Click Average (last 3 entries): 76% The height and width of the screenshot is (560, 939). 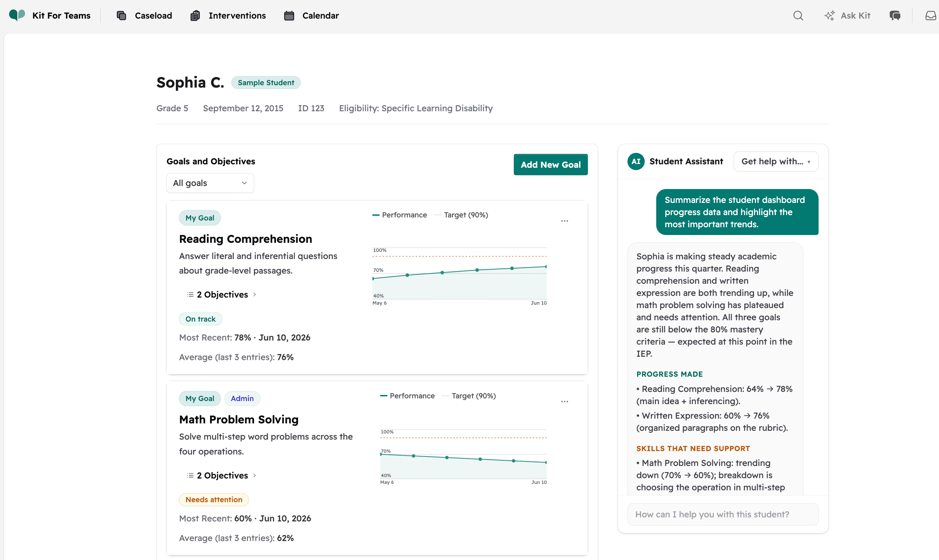(x=237, y=357)
